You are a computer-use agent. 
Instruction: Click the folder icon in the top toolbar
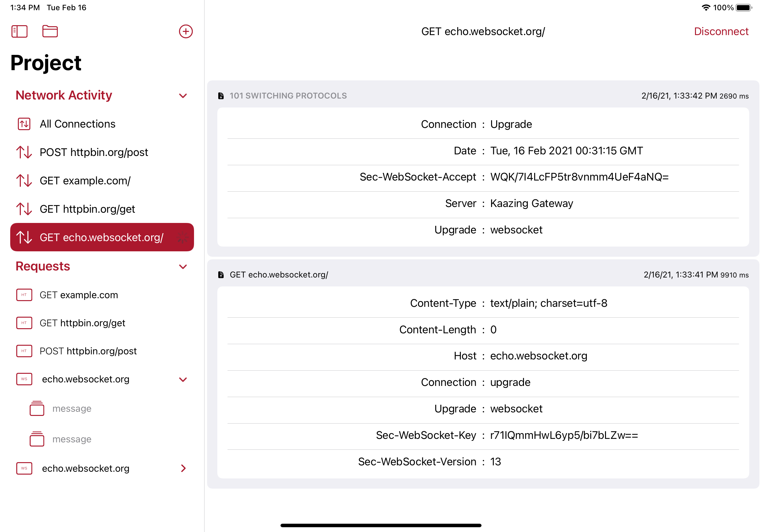50,31
